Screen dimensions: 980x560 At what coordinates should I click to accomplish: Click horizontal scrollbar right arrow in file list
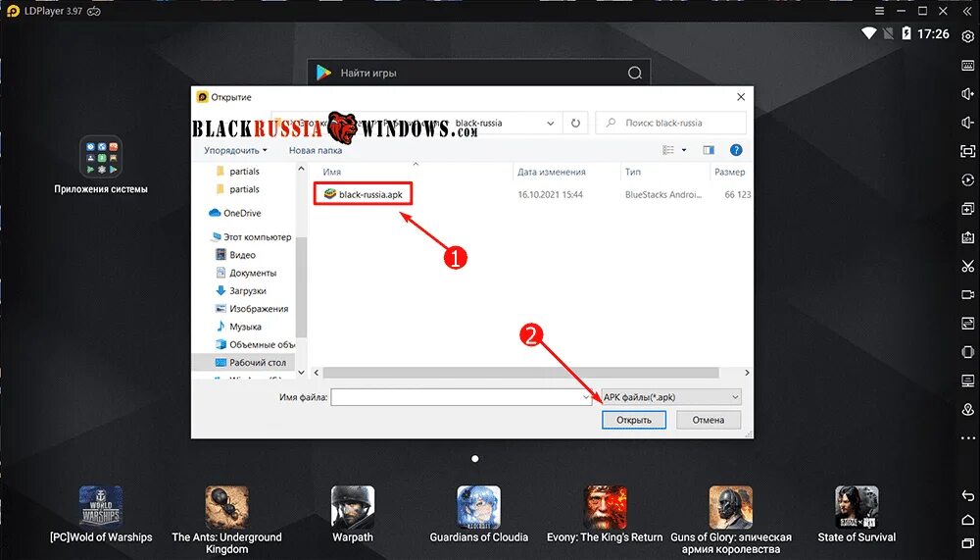coord(747,373)
